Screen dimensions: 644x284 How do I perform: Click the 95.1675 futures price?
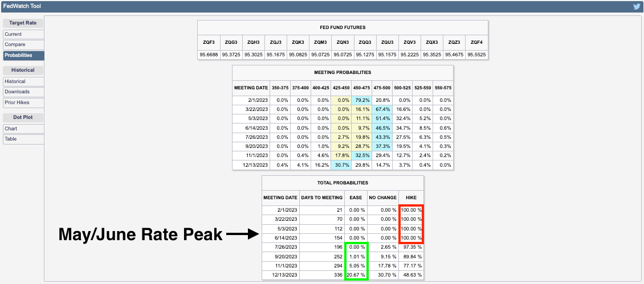(x=276, y=55)
